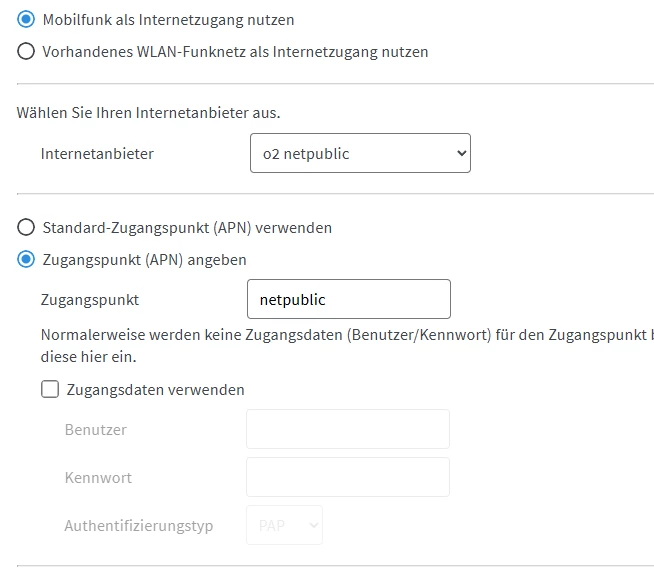Screen dimensions: 654x578
Task: Click the 'Benutzer' label text
Action: [95, 429]
